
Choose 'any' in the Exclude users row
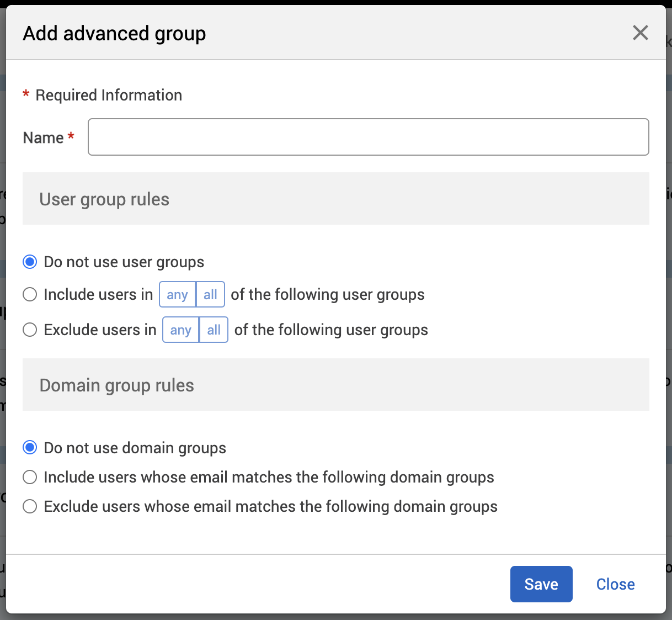pos(180,330)
